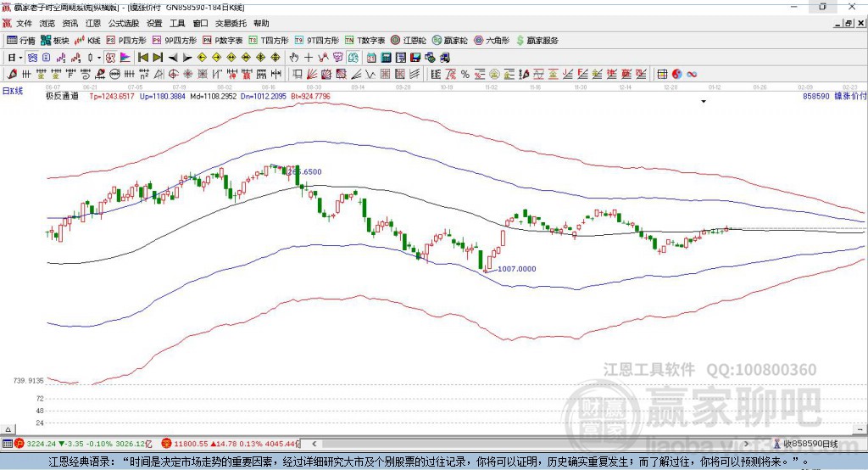The image size is (868, 470).
Task: Launch the 赢家轮 wheel tool
Action: [x=450, y=41]
